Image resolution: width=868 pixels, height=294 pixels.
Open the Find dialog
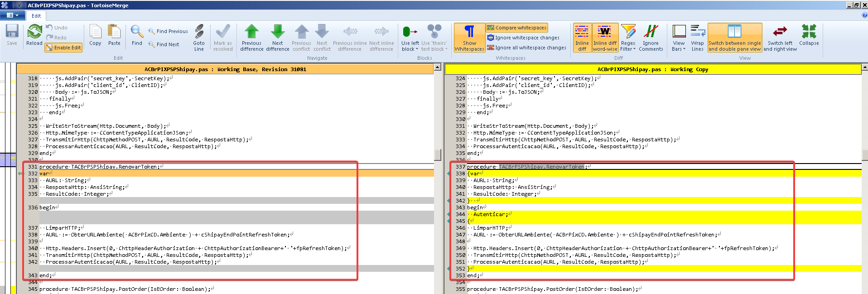[x=137, y=35]
